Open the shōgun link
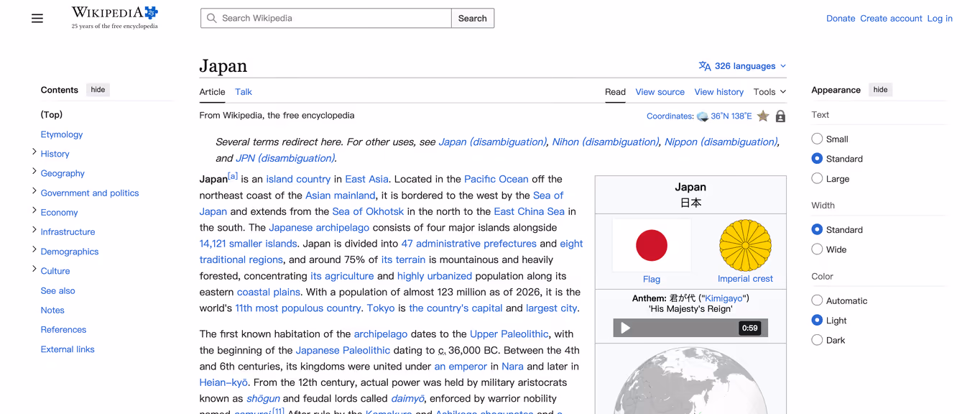This screenshot has height=414, width=980. (x=263, y=399)
